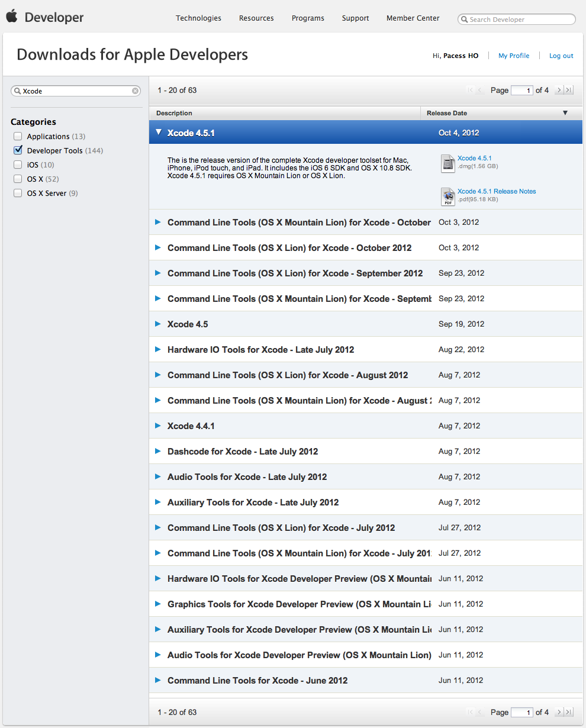Select Auxiliary Tools Developer Preview row
Viewport: 586px width, 728px height.
(366, 629)
